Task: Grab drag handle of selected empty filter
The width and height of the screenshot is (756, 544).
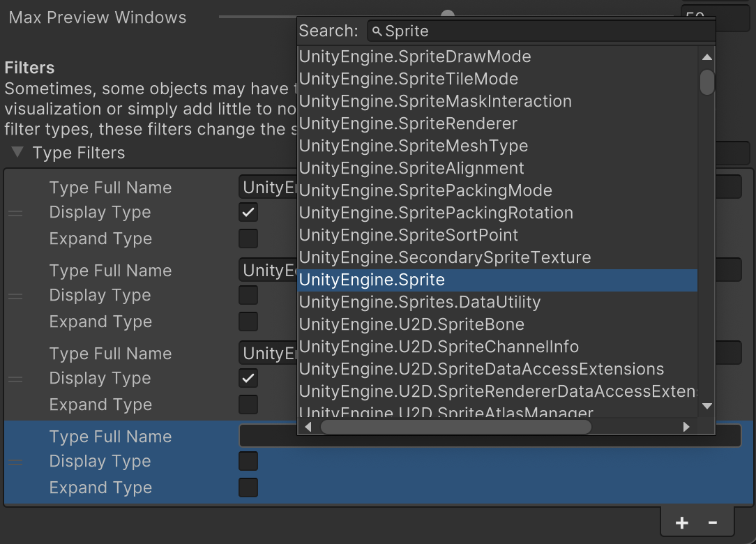Action: (15, 462)
